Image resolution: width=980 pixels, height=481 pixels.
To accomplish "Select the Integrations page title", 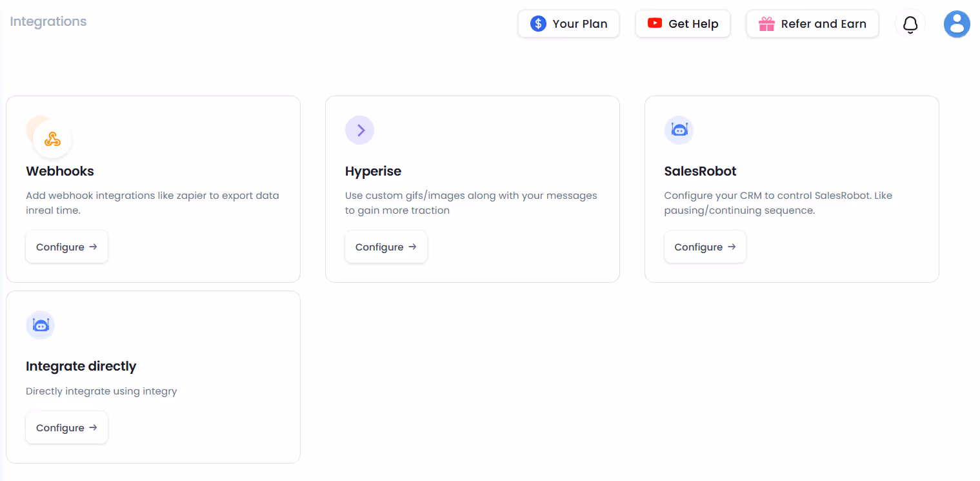I will pos(48,21).
